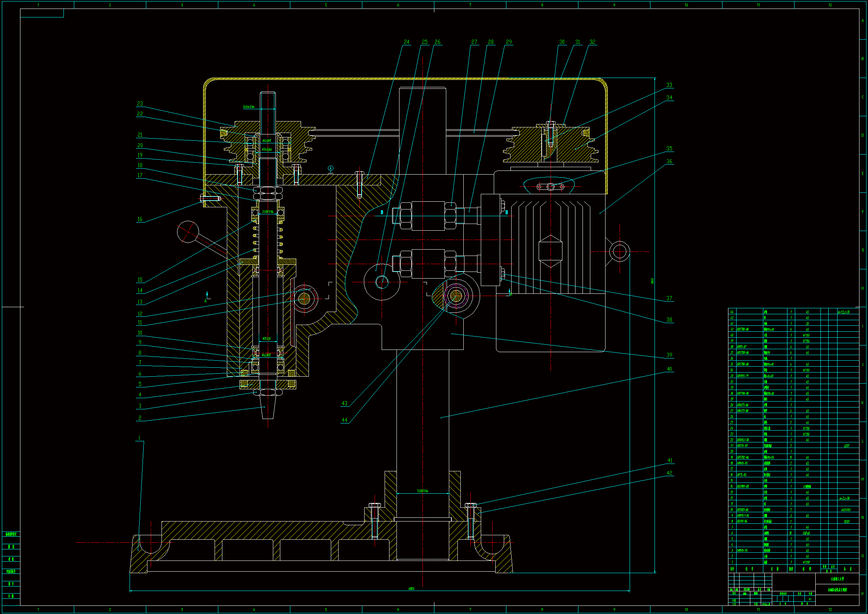The height and width of the screenshot is (614, 868).
Task: Click zone row label H on right border
Action: 863,288
